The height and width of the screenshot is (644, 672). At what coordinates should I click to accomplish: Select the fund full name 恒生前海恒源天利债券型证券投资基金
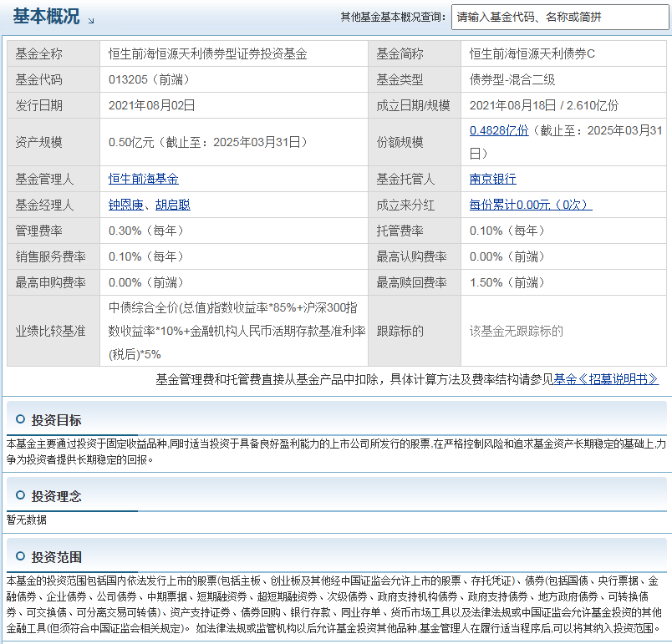(x=208, y=54)
